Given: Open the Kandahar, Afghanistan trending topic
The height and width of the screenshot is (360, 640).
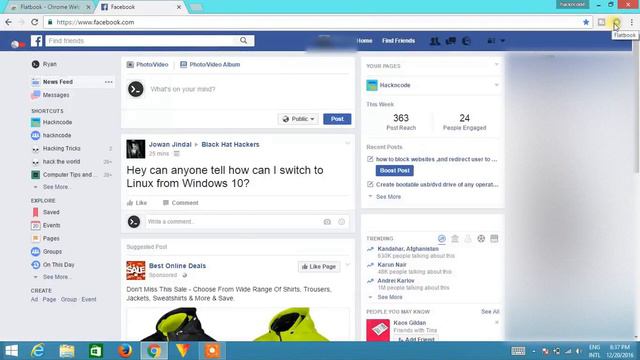Looking at the screenshot, I should click(408, 249).
